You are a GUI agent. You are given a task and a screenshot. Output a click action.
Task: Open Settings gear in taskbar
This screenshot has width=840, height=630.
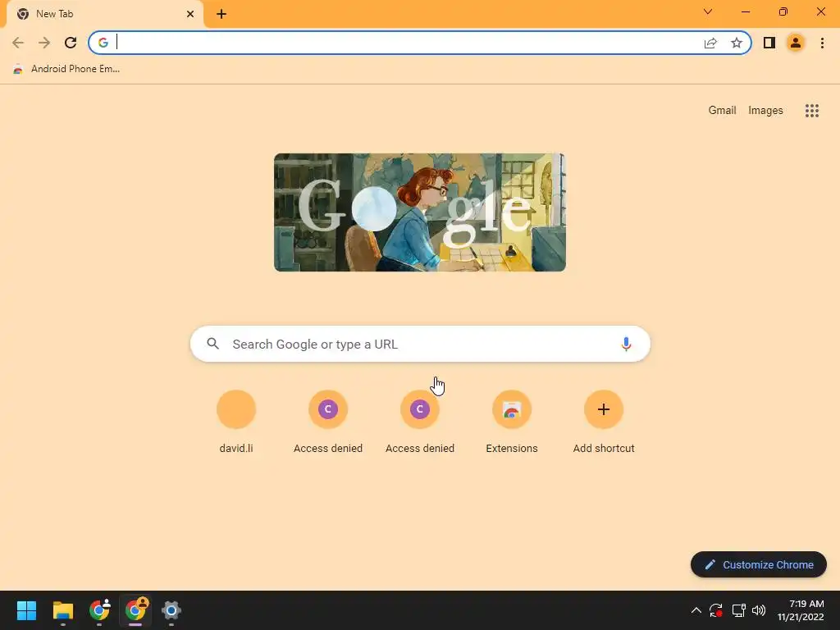pos(171,610)
